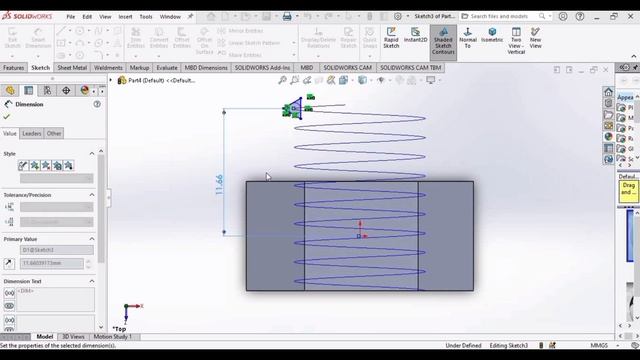640x360 pixels.
Task: Click the user login account icon
Action: (x=563, y=16)
